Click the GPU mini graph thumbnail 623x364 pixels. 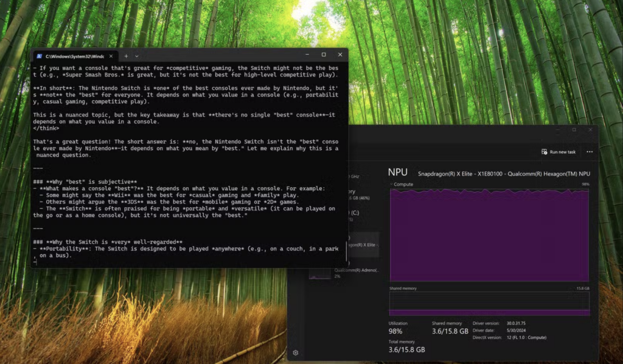point(319,273)
